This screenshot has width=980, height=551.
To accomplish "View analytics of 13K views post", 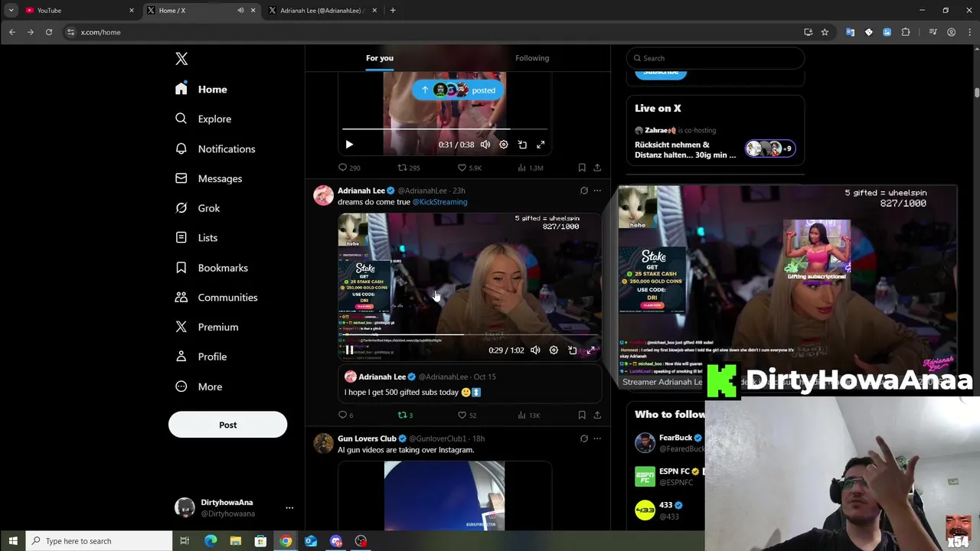I will pos(529,416).
